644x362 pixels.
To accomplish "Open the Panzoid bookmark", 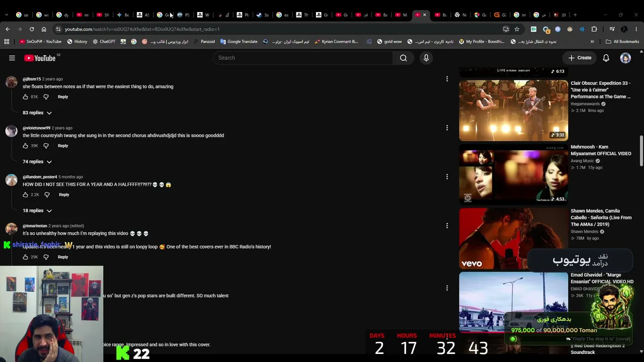I will pos(204,42).
